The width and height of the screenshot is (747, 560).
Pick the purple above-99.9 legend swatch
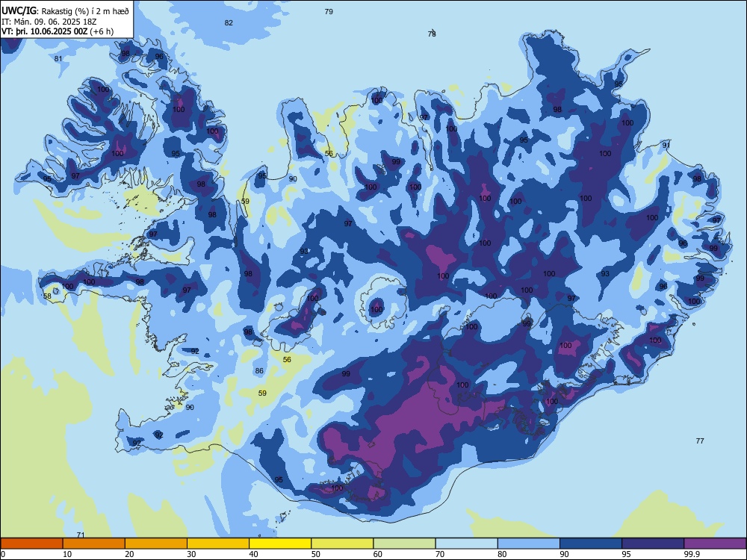click(715, 544)
